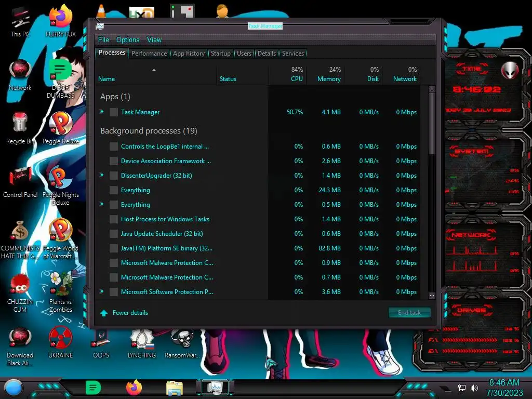This screenshot has height=399, width=532.
Task: Open the OOPS desktop icon
Action: tap(101, 344)
